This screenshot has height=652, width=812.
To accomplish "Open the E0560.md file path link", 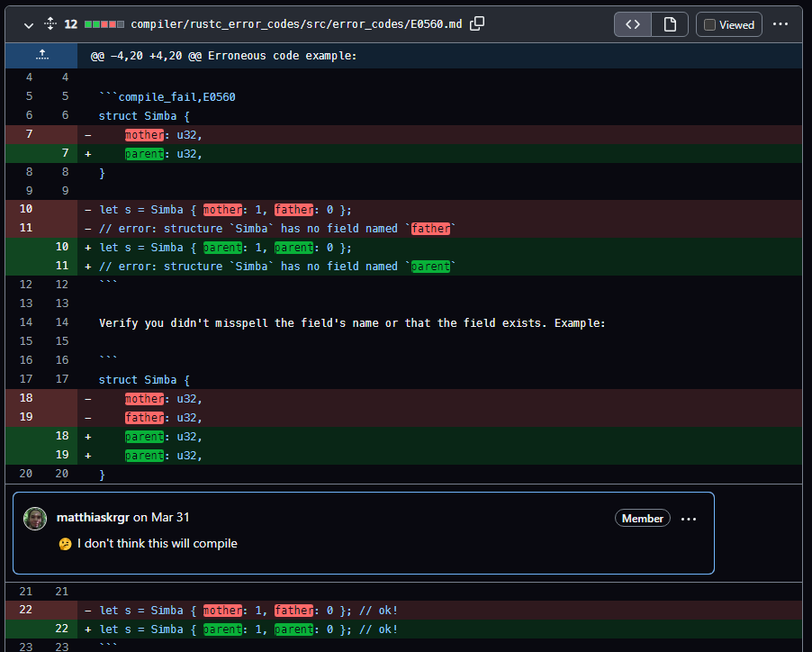I will point(296,24).
